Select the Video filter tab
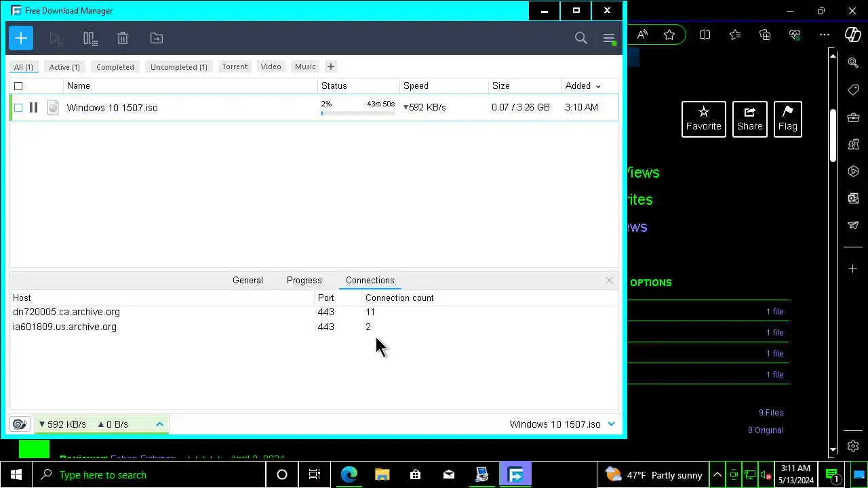 click(271, 66)
